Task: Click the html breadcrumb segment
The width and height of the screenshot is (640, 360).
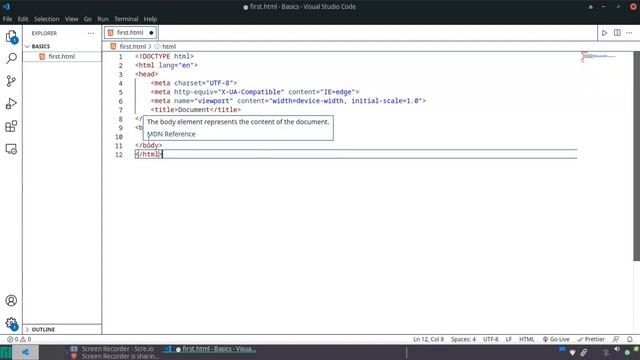Action: (x=169, y=47)
